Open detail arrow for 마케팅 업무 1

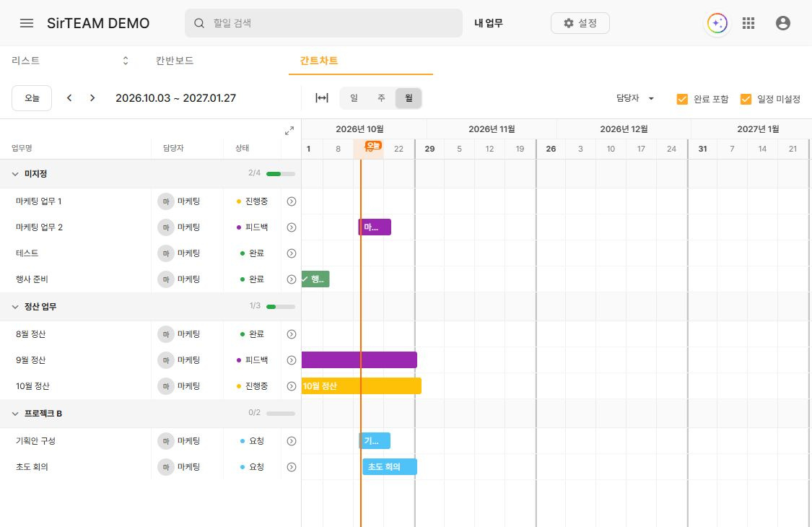[x=292, y=201]
